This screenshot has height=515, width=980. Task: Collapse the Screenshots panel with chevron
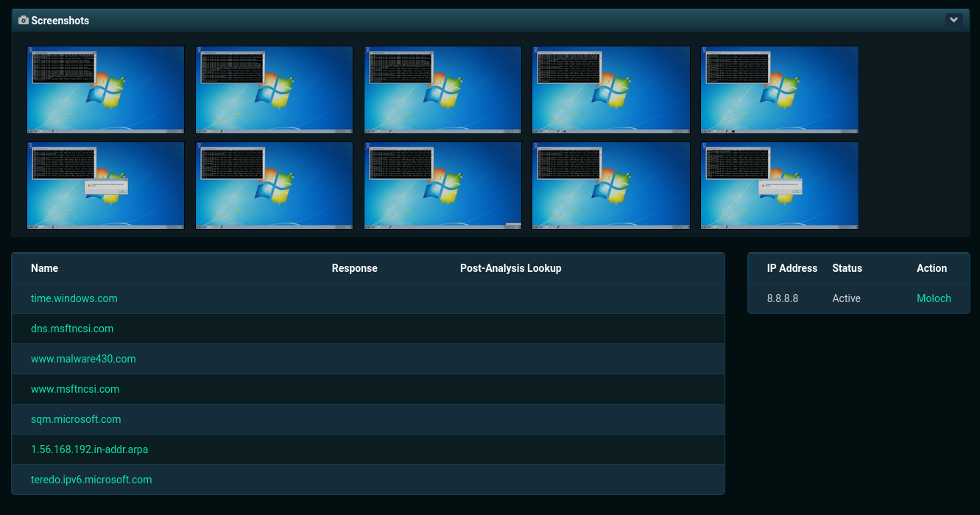pos(954,21)
